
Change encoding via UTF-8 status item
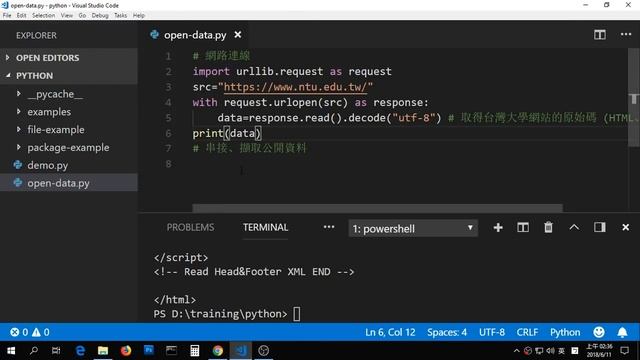coord(491,332)
